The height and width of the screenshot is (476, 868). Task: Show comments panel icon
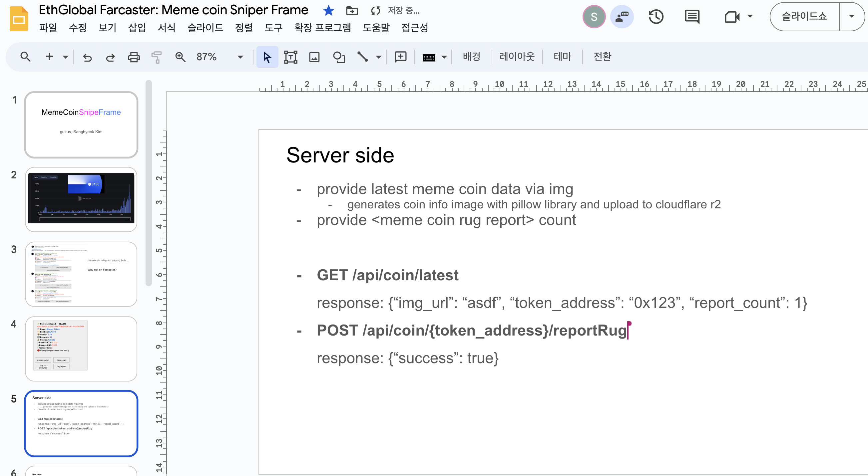[692, 17]
